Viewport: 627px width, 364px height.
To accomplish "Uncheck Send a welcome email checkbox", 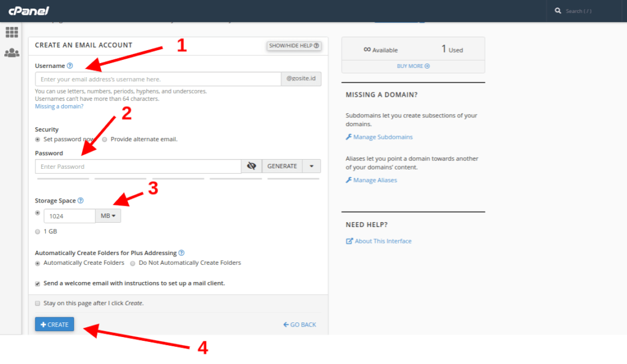I will (x=37, y=284).
